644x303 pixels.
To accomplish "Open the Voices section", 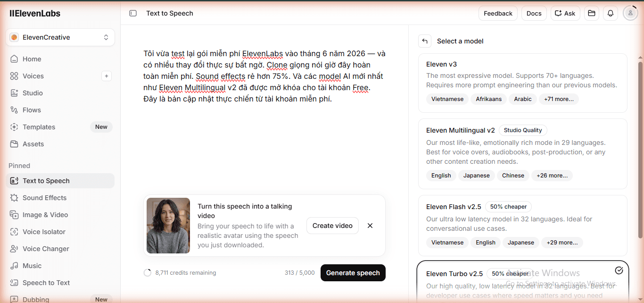I will pos(33,76).
